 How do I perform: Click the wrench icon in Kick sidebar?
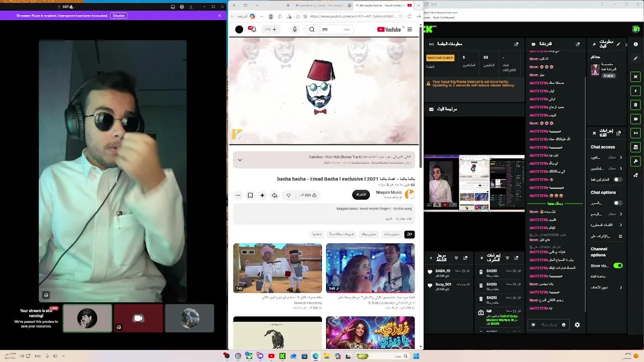[x=636, y=161]
